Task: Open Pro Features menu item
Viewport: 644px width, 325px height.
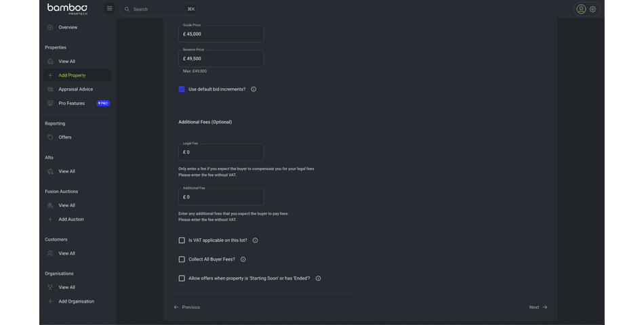Action: 71,104
